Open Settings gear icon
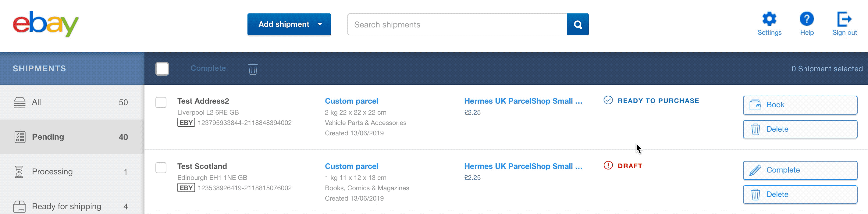The height and width of the screenshot is (214, 868). pos(769,19)
